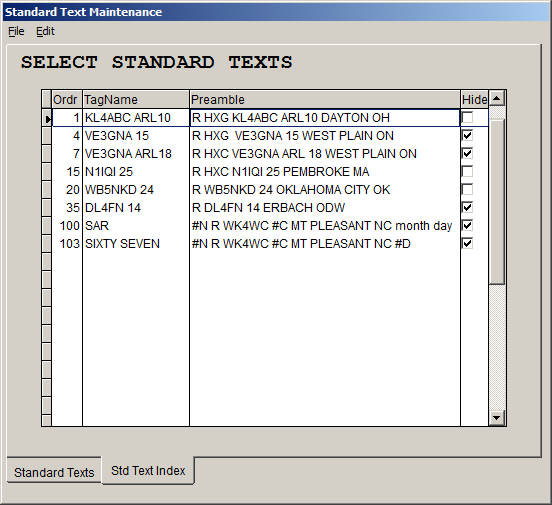Click Ordr cell with value 20

67,189
